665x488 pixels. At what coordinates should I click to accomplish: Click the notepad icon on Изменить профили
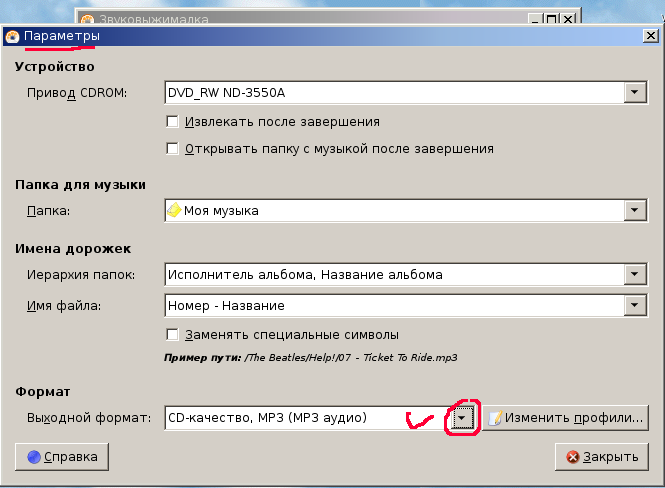(494, 417)
